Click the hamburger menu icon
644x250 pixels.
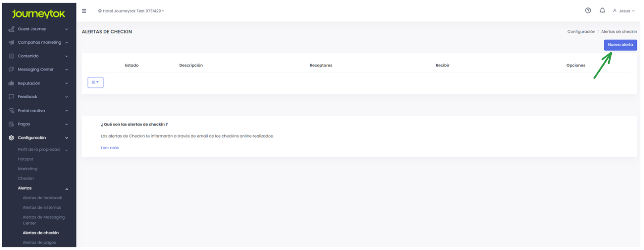[x=84, y=11]
